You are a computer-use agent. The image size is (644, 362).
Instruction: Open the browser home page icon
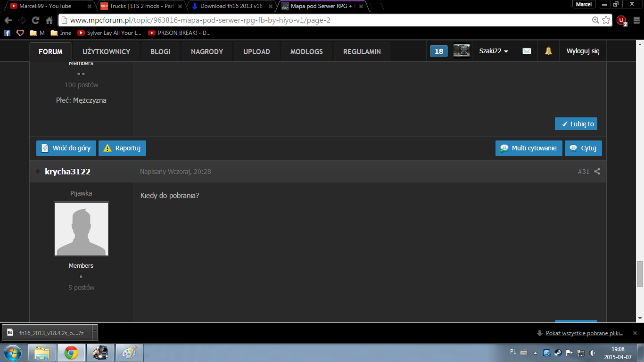pyautogui.click(x=49, y=20)
